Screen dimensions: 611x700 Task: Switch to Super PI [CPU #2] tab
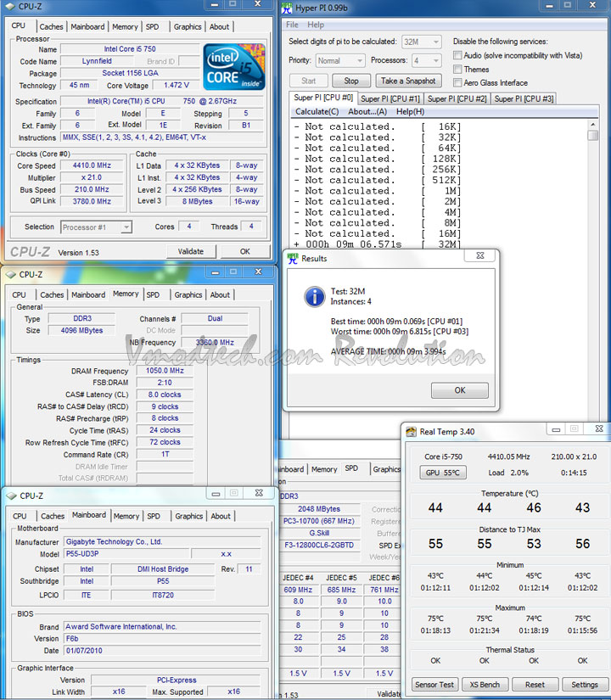pos(457,98)
